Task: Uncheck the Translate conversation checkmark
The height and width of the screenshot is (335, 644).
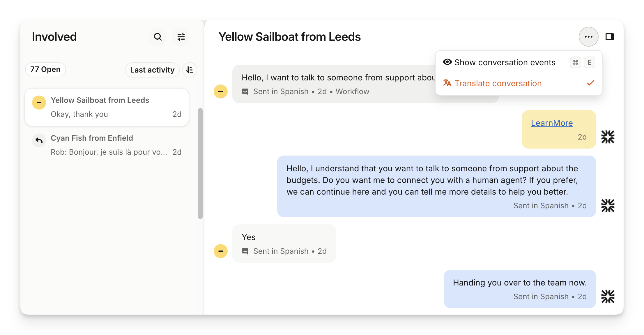Action: (x=591, y=83)
